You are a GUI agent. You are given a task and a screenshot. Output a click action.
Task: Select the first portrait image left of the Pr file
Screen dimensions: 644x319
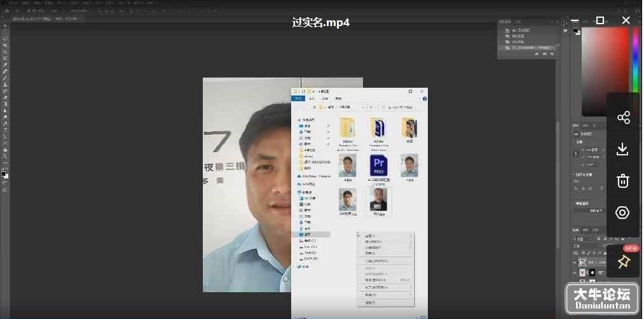(x=348, y=167)
